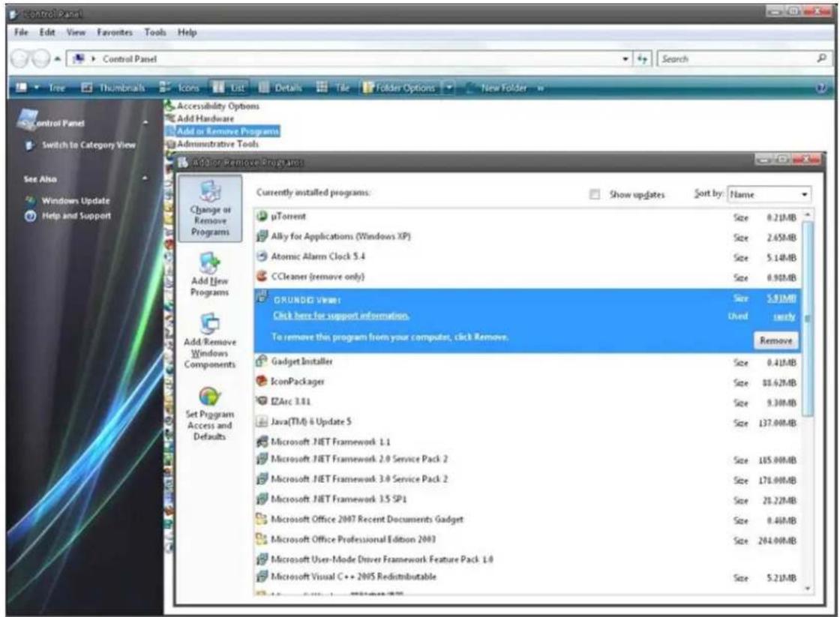This screenshot has width=840, height=617.
Task: Click the rarely used link
Action: pos(784,316)
